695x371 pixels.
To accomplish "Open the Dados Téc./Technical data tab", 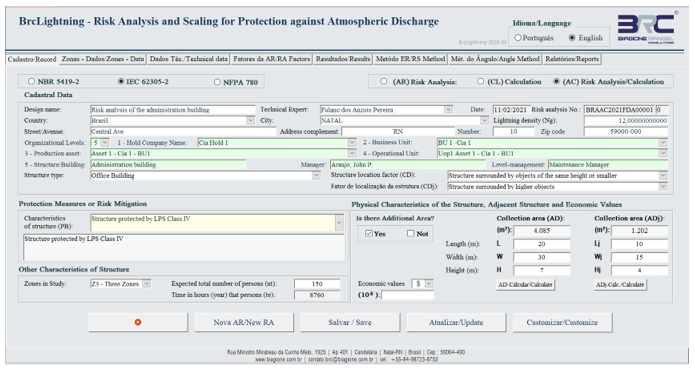I will tap(189, 59).
